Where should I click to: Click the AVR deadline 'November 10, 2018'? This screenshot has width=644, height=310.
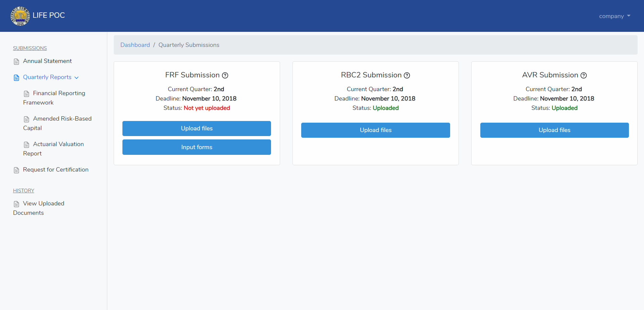click(567, 99)
